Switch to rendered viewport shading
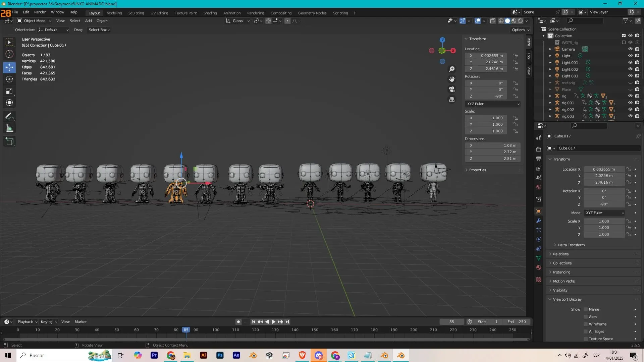Viewport: 644px width, 362px height. (x=520, y=21)
